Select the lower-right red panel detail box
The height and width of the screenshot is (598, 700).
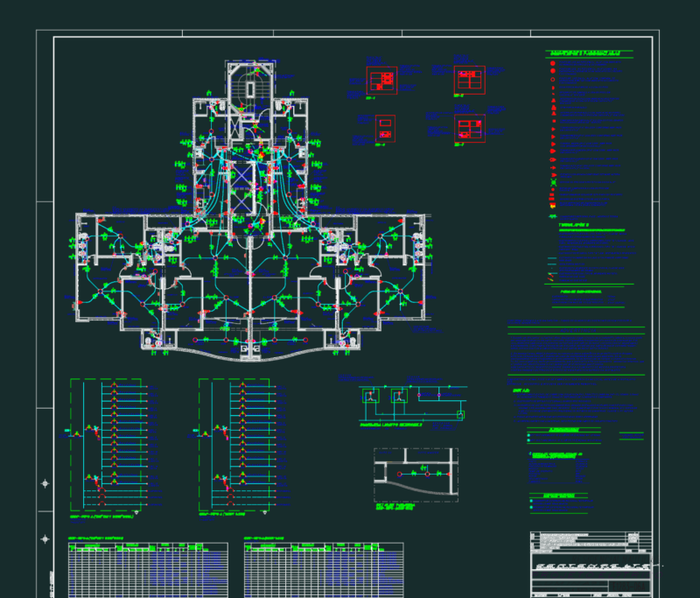[470, 128]
